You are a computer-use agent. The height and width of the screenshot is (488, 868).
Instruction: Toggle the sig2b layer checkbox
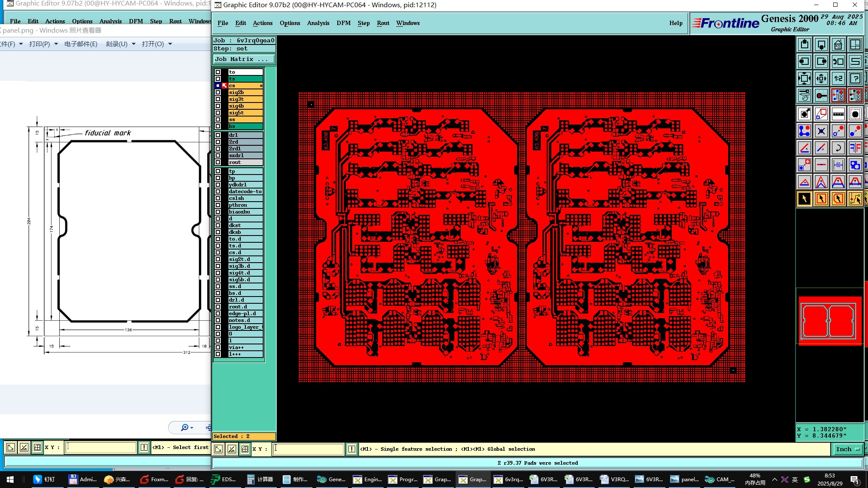(x=218, y=92)
